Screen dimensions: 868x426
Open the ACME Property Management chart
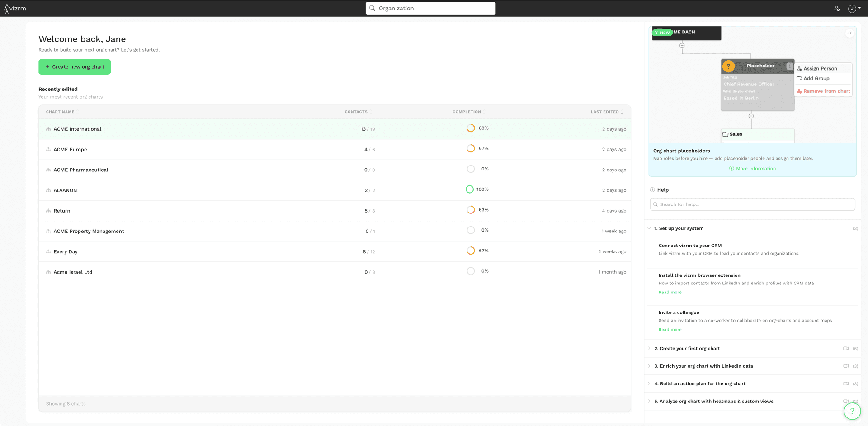pos(89,231)
